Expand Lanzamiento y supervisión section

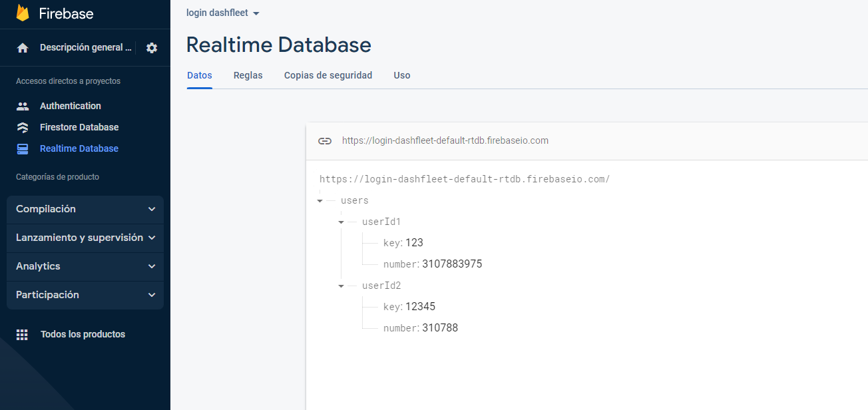coord(85,238)
